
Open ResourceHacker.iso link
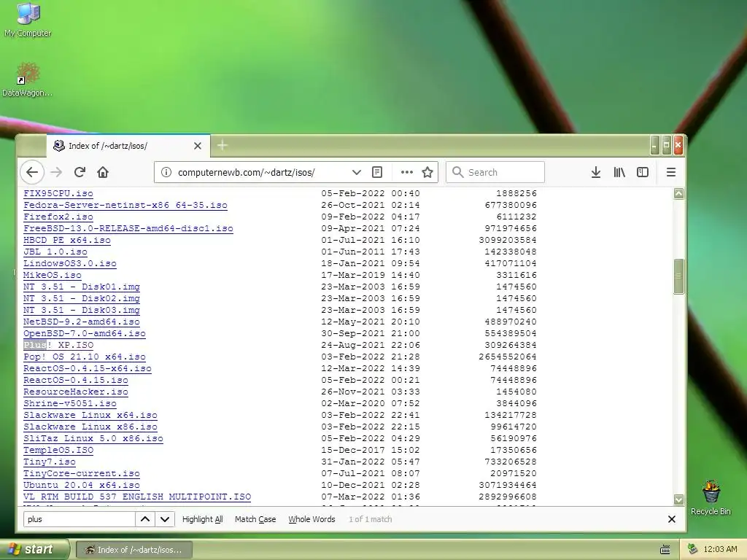tap(76, 392)
